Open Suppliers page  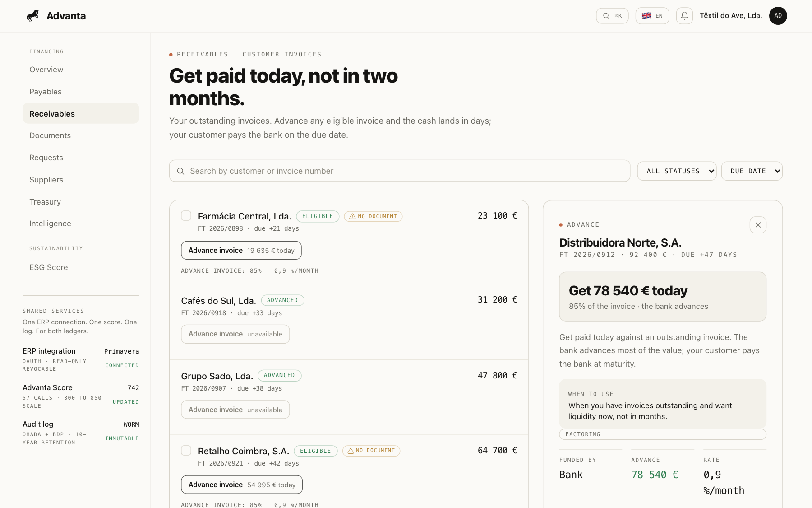click(81, 180)
